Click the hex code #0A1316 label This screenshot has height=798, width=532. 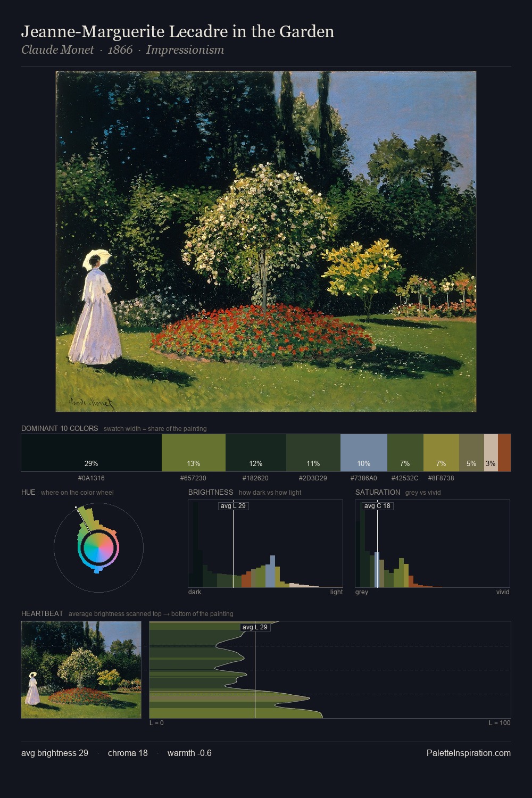point(92,478)
